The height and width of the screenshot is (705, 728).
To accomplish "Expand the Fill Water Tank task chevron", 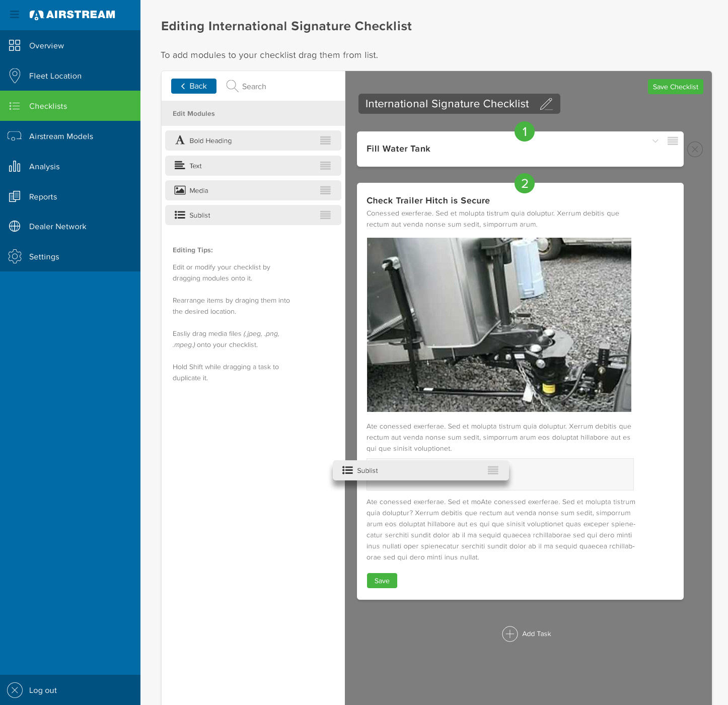I will pyautogui.click(x=655, y=141).
